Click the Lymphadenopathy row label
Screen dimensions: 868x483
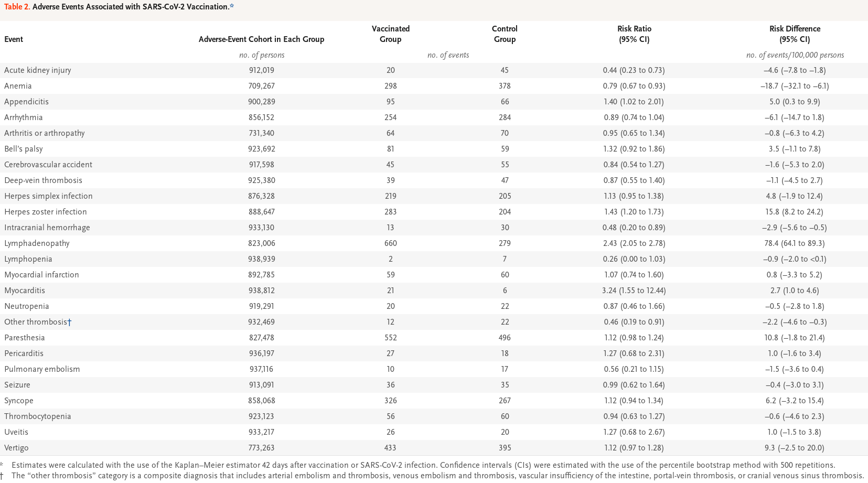(37, 243)
